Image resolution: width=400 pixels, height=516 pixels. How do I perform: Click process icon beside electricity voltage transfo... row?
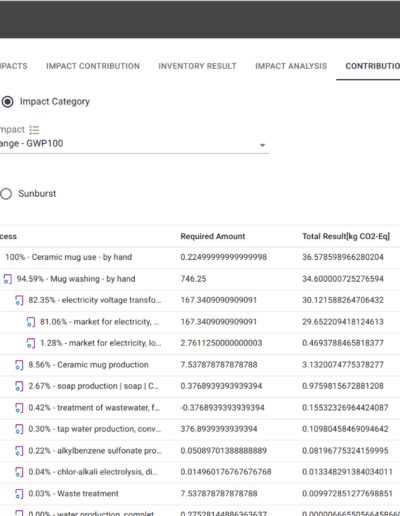pos(19,300)
